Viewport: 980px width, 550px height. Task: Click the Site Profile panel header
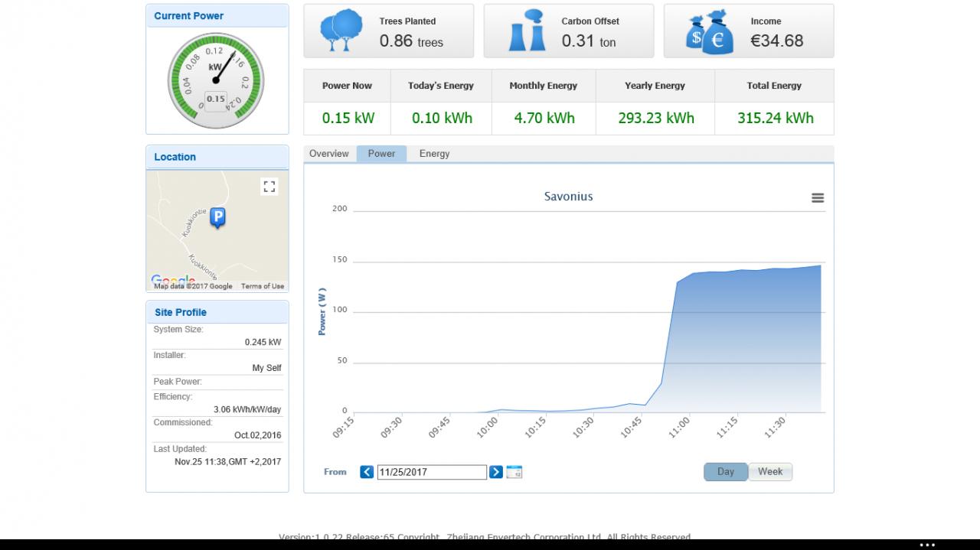[217, 312]
